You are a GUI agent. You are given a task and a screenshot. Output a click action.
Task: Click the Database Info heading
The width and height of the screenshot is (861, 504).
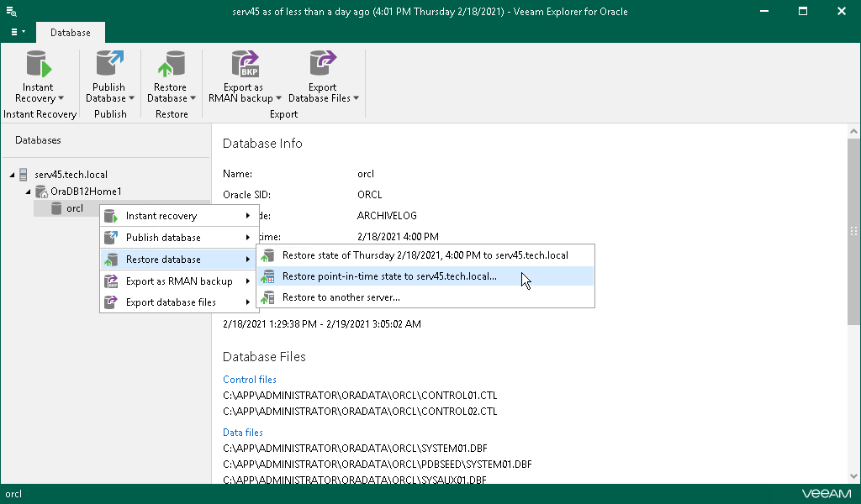pyautogui.click(x=262, y=144)
